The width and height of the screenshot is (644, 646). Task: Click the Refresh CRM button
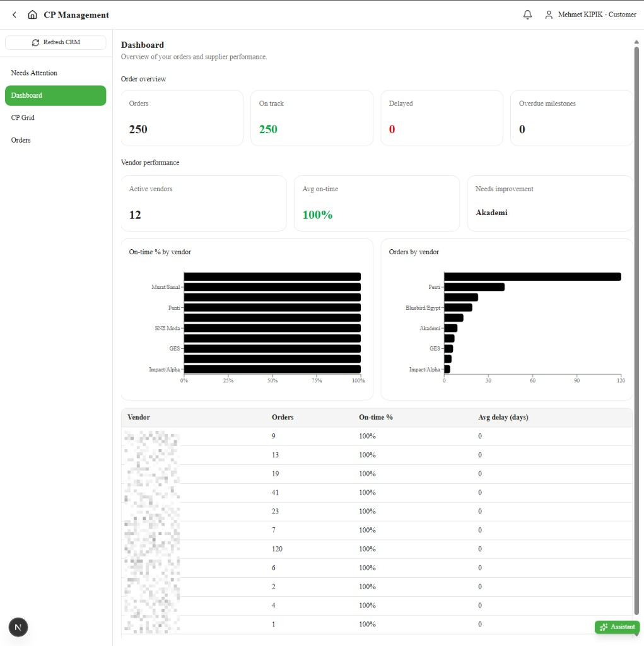56,42
